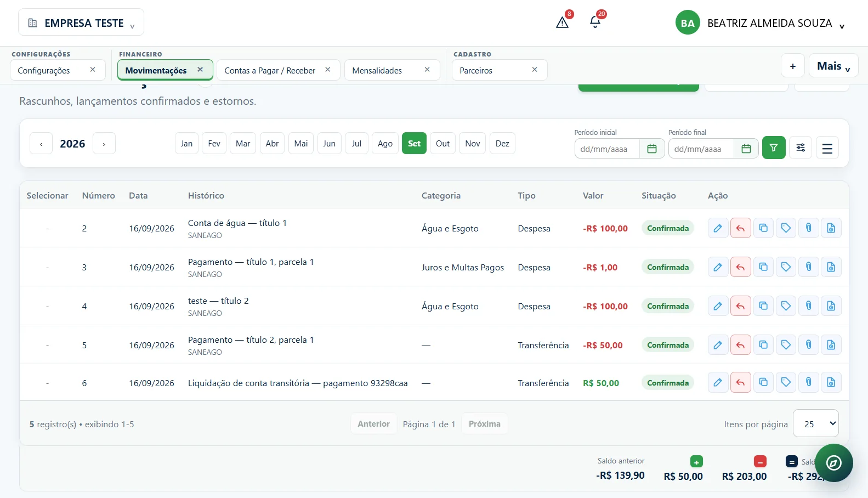Duplicate entry number 3

(763, 267)
